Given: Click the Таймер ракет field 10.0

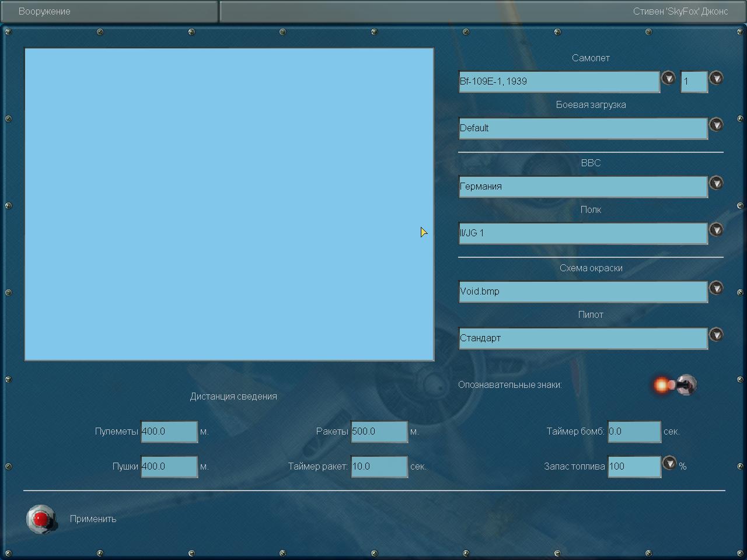Looking at the screenshot, I should pyautogui.click(x=379, y=467).
